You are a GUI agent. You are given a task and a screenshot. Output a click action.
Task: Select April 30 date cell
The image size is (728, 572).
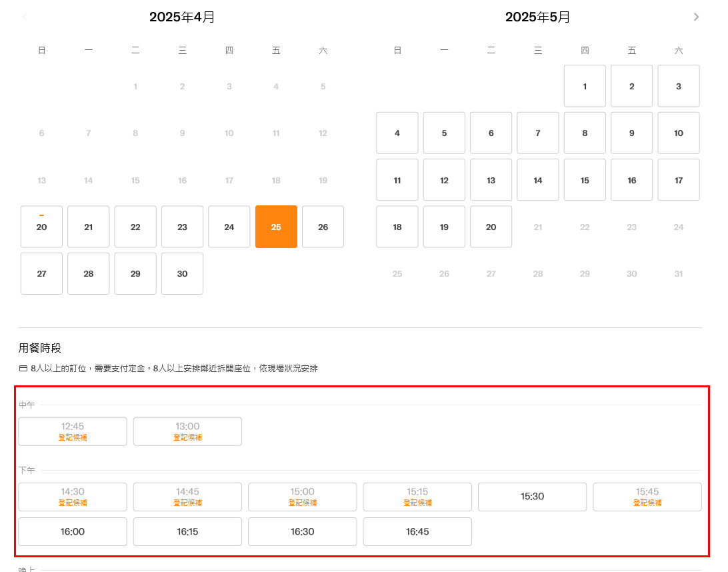(182, 273)
